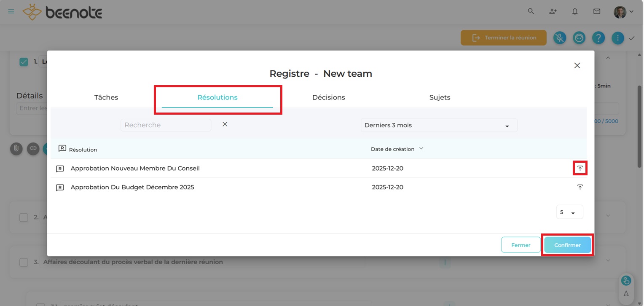Screen dimensions: 644x306
Task: Click import icon for Approbation Nouveau Membre Du Conseil
Action: pyautogui.click(x=580, y=168)
